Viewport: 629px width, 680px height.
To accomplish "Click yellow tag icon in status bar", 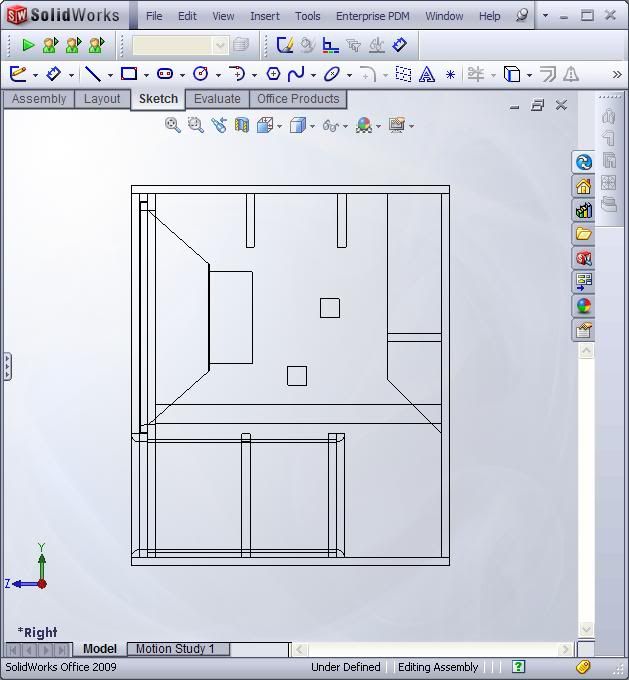I will [x=584, y=667].
